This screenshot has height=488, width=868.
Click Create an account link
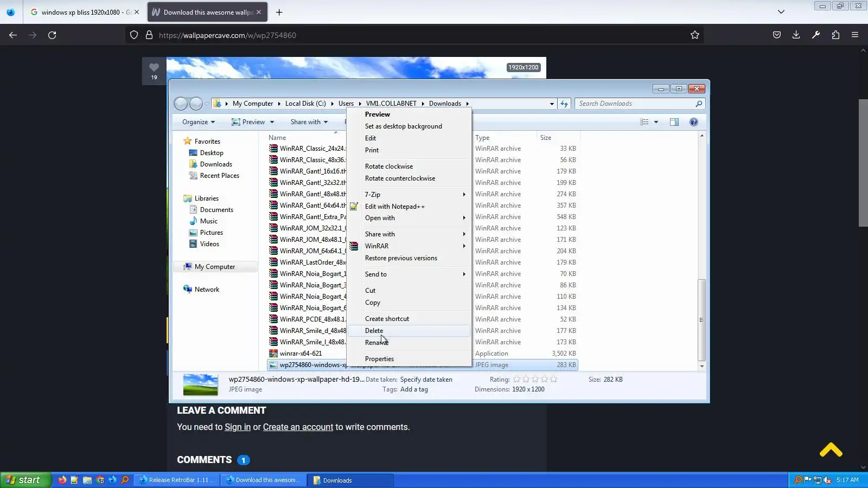click(x=298, y=427)
